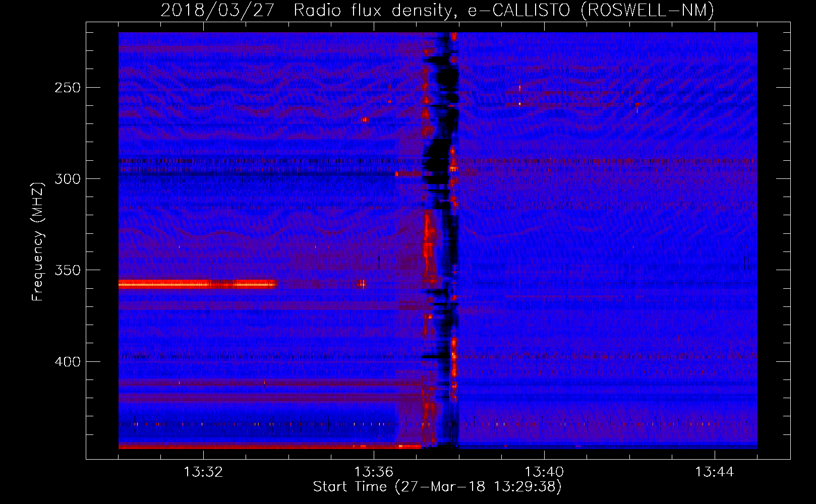
Task: Select the 'Frequency (MHZ)' axis label
Action: (x=38, y=241)
